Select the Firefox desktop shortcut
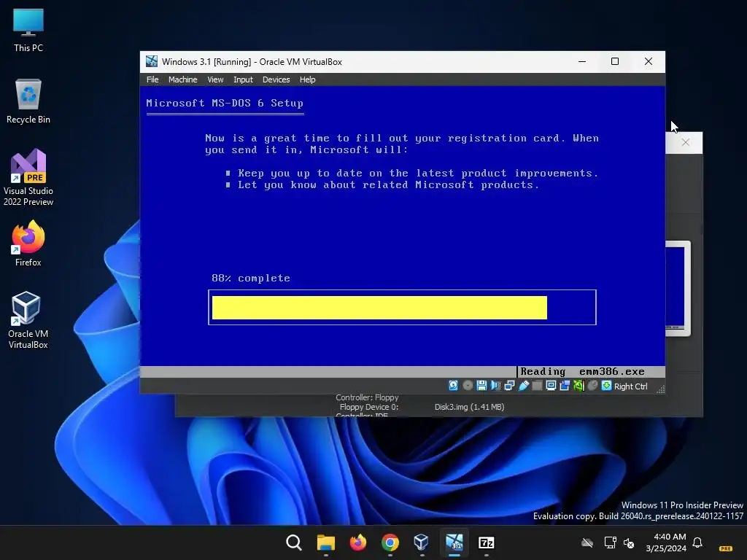The width and height of the screenshot is (747, 560). click(x=28, y=244)
